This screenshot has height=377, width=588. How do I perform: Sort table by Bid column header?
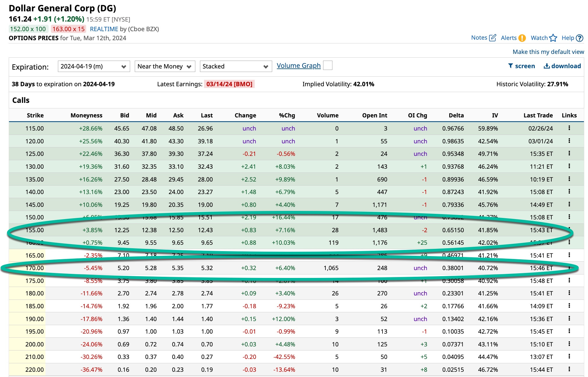125,115
